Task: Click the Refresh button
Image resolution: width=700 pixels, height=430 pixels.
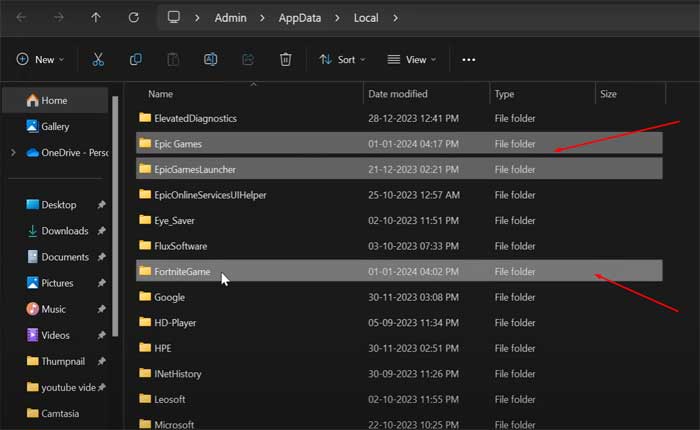Action: 133,18
